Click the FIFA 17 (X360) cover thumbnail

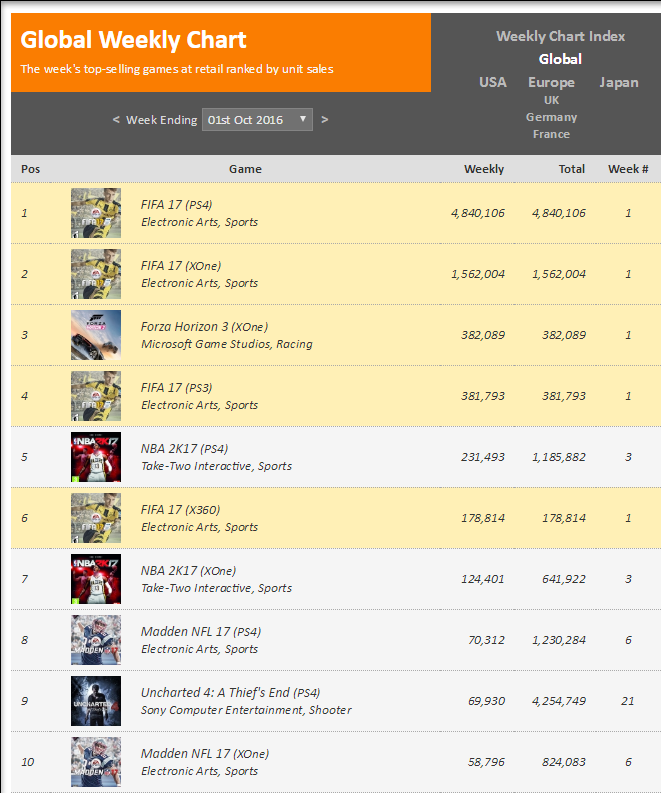pos(96,518)
